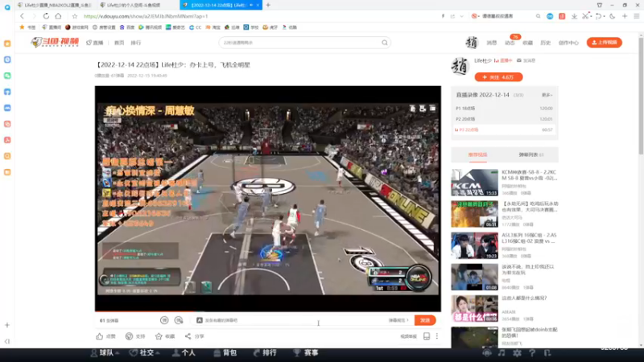Screen dimensions: 644x362
Task: Click 发消息 next to Life杜少
Action: (x=526, y=60)
